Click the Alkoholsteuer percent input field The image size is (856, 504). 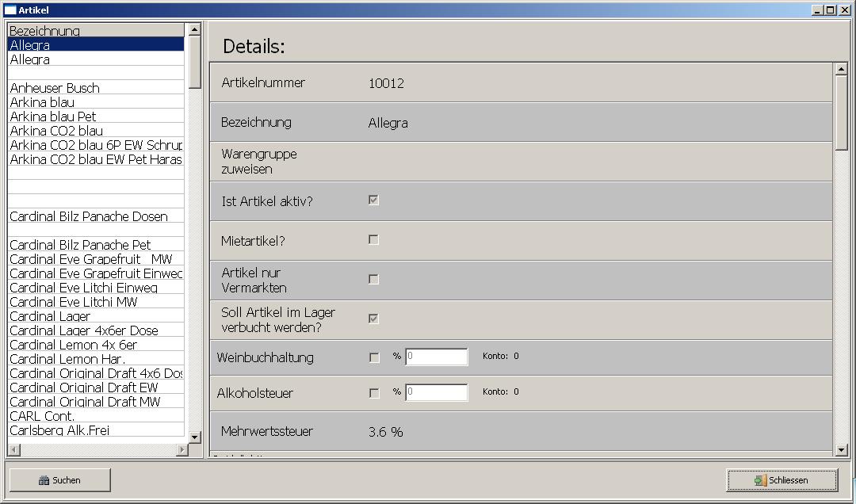[x=437, y=393]
